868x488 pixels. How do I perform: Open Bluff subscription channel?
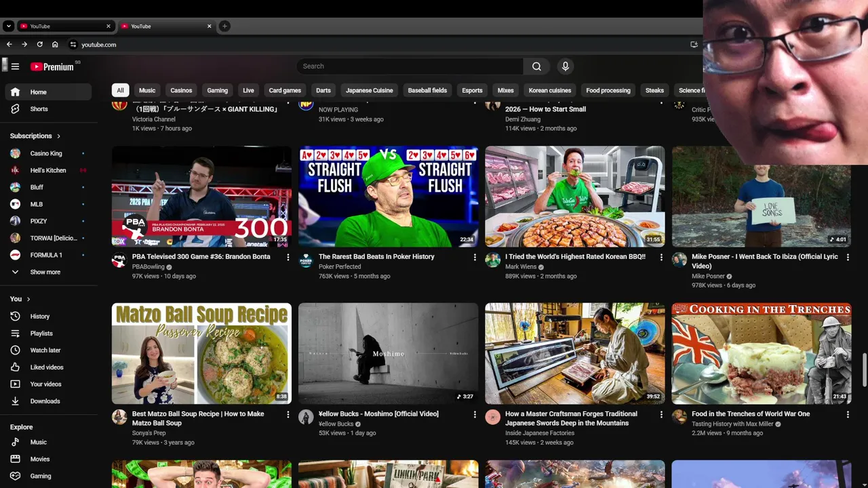(48, 187)
